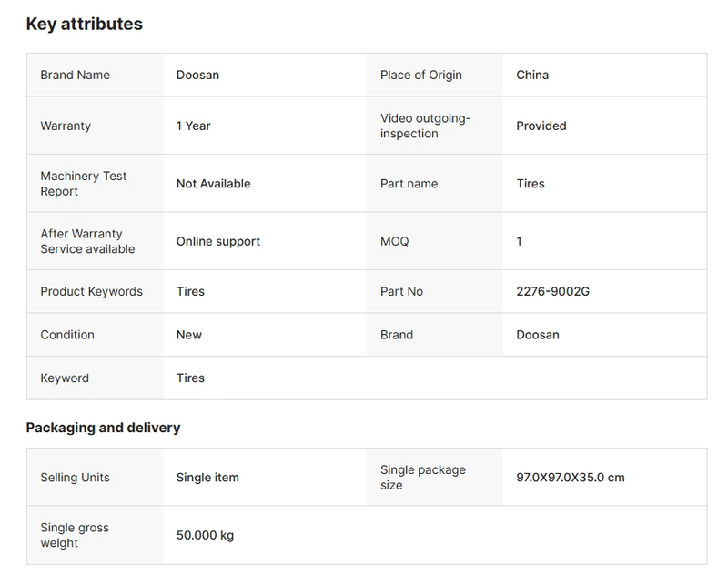The height and width of the screenshot is (575, 728).
Task: Click the After Warranty Service available label
Action: click(87, 241)
